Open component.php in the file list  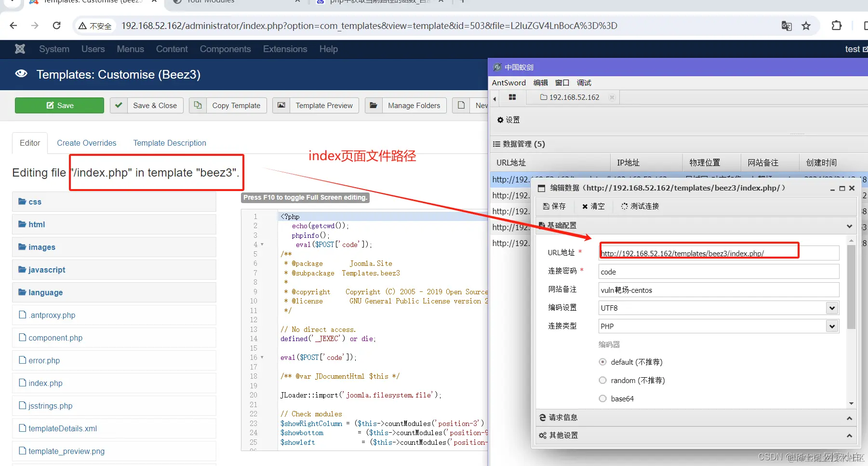[x=55, y=338]
